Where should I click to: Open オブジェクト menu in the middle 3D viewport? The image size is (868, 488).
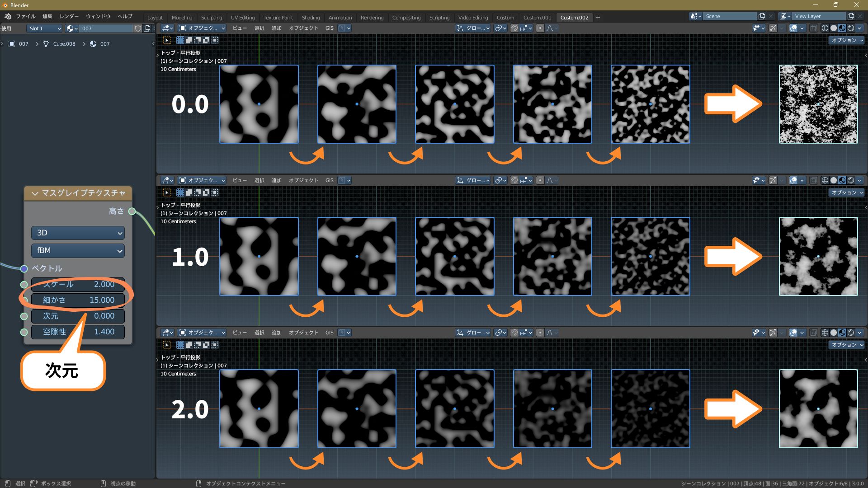303,180
